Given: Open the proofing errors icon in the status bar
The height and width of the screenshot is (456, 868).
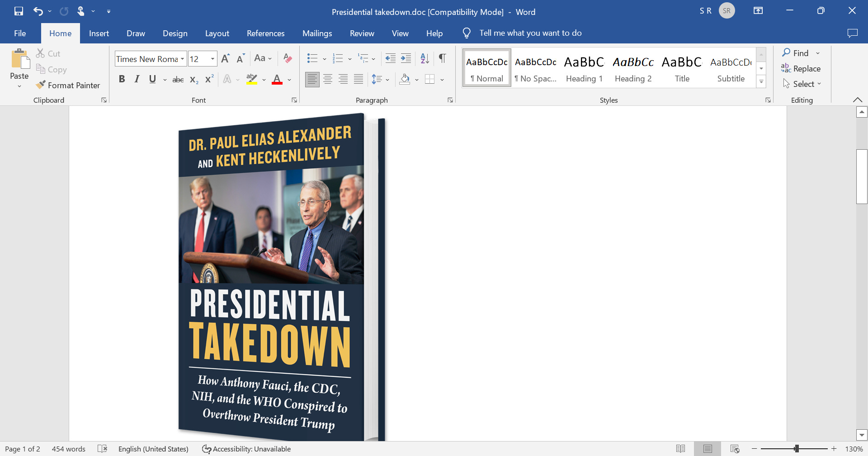Looking at the screenshot, I should (103, 449).
